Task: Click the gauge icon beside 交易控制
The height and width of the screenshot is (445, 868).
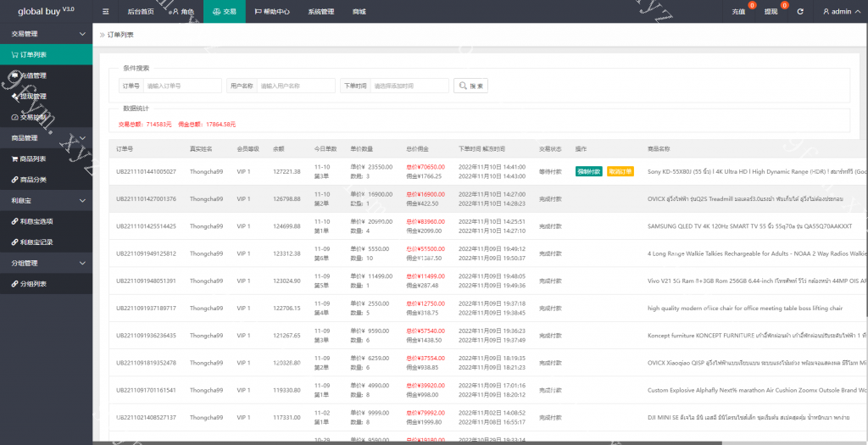Action: click(x=15, y=117)
